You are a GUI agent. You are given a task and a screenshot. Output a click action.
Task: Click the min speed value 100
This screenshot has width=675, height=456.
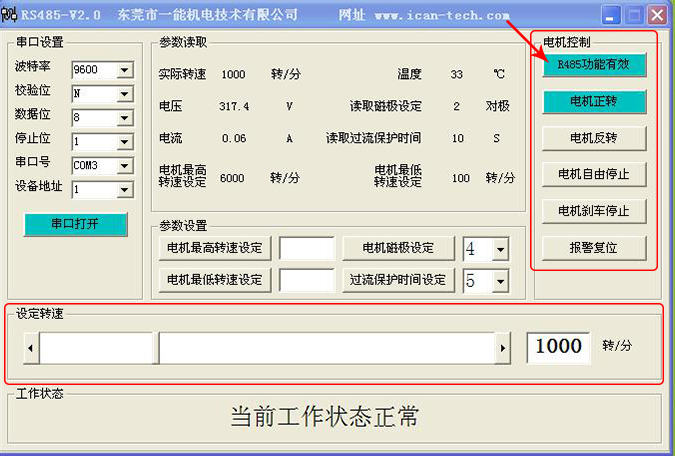[x=461, y=178]
